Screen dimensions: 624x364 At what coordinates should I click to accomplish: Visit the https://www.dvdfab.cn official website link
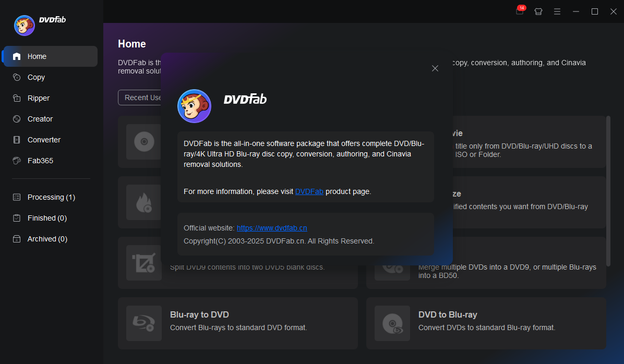point(272,228)
